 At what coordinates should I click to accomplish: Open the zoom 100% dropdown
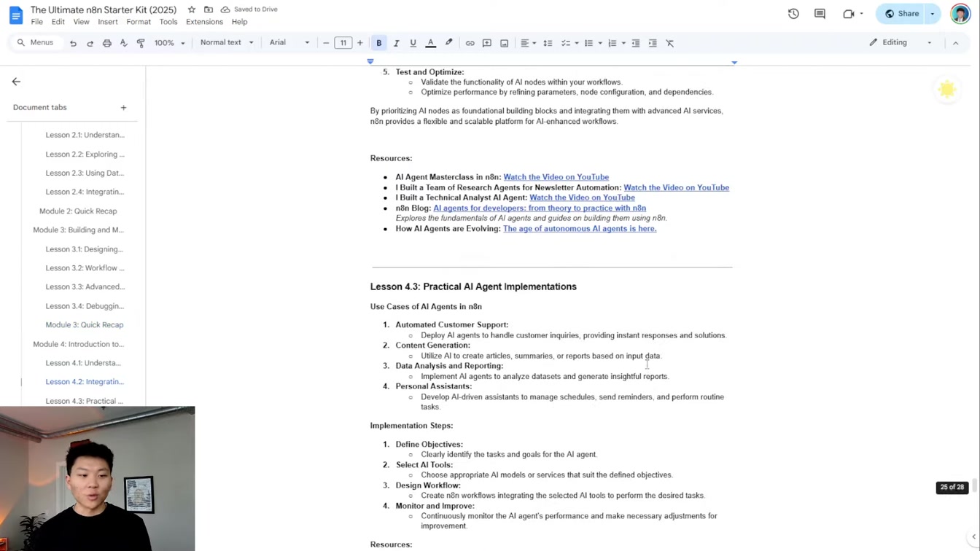(x=168, y=43)
